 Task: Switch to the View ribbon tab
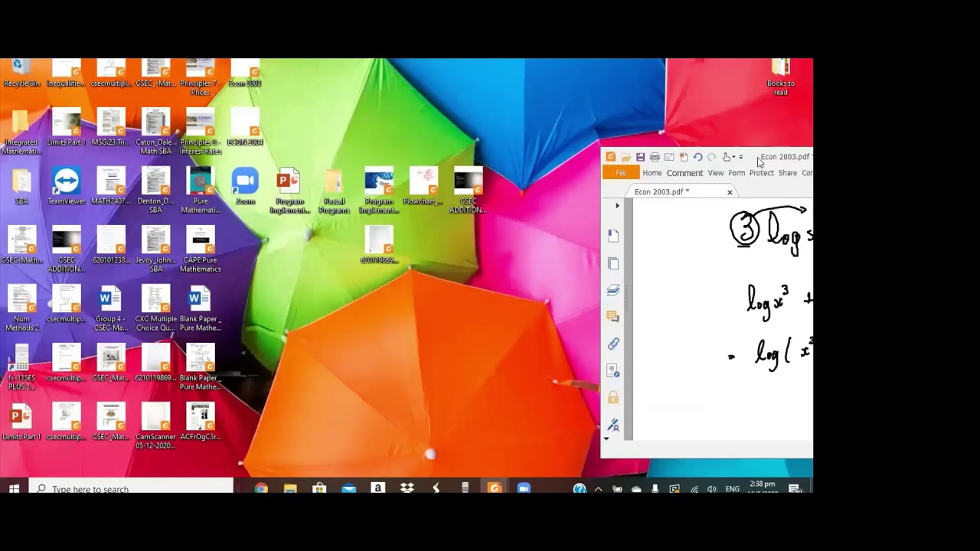[x=716, y=173]
